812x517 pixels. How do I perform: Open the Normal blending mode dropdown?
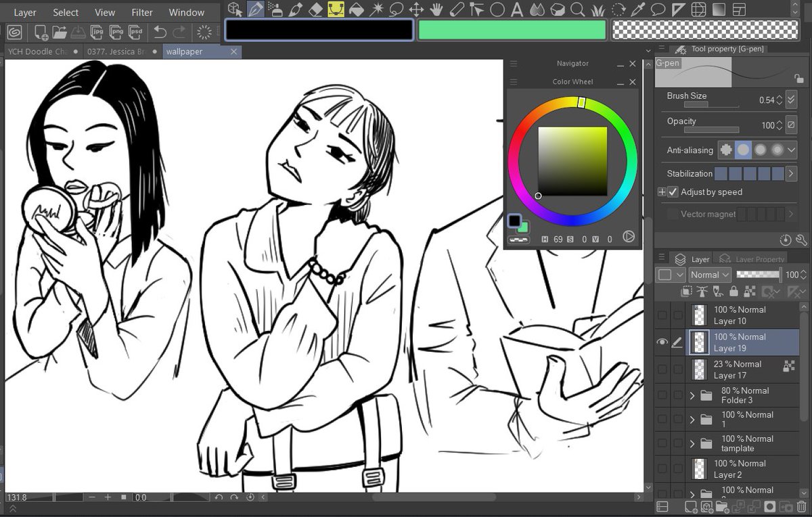pos(710,275)
